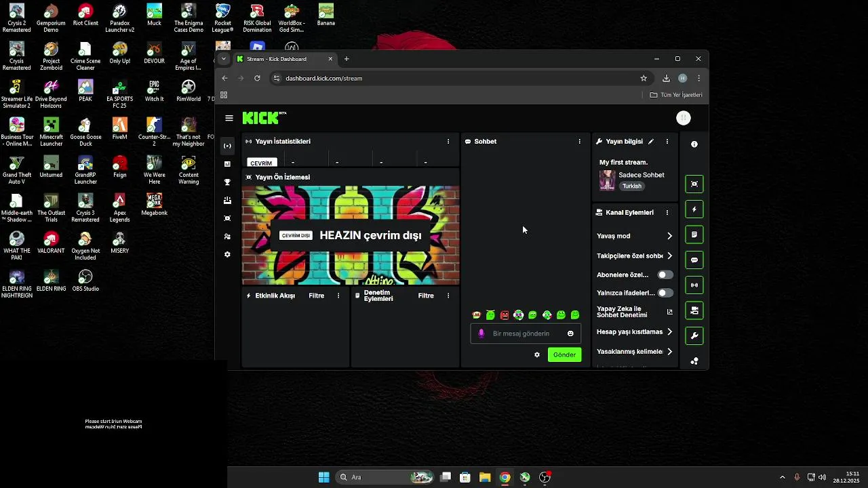
Task: Open Yayın bilgisi three-dot menu
Action: coord(667,142)
